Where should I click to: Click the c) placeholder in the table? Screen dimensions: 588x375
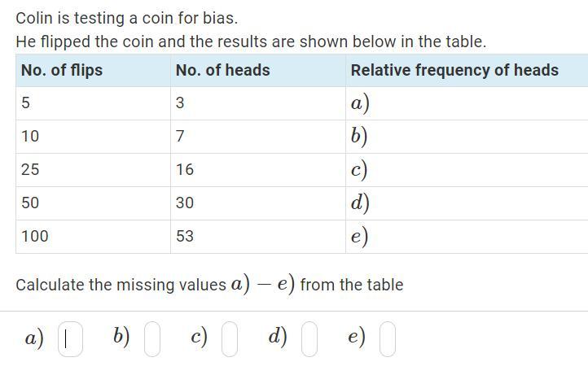click(360, 169)
